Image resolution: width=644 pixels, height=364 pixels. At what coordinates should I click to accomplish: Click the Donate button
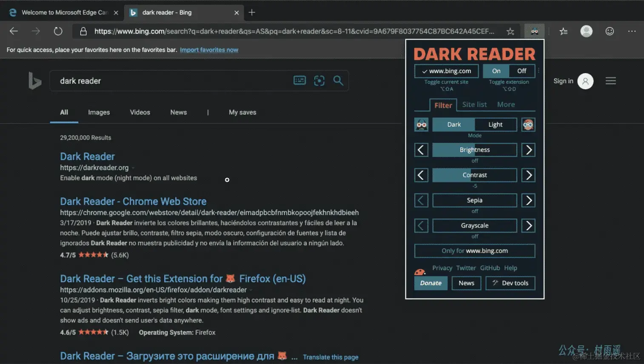(431, 283)
